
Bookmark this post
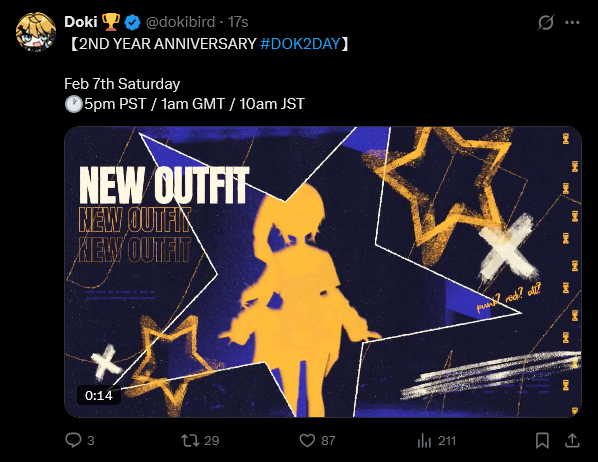(542, 441)
